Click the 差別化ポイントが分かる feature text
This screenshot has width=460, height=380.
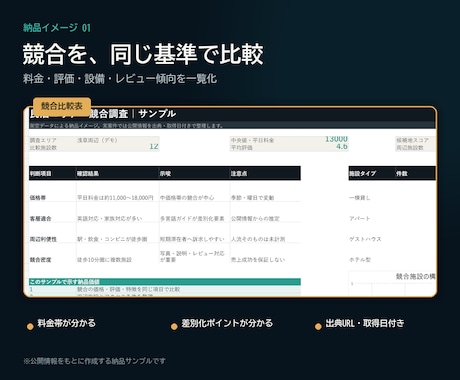pyautogui.click(x=227, y=323)
